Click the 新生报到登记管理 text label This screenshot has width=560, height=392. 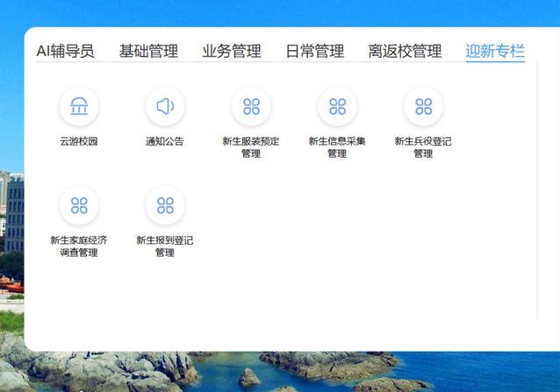[165, 246]
